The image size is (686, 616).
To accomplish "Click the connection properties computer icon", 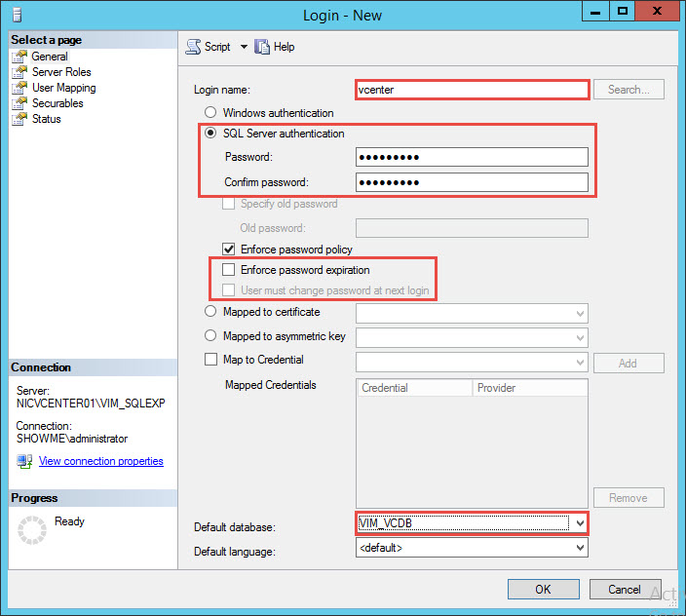I will [x=24, y=461].
